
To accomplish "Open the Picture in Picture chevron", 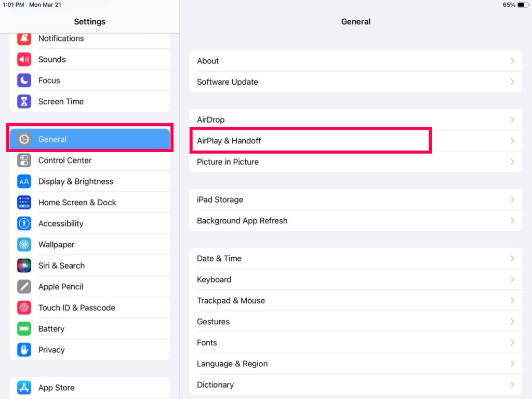I will pos(512,162).
